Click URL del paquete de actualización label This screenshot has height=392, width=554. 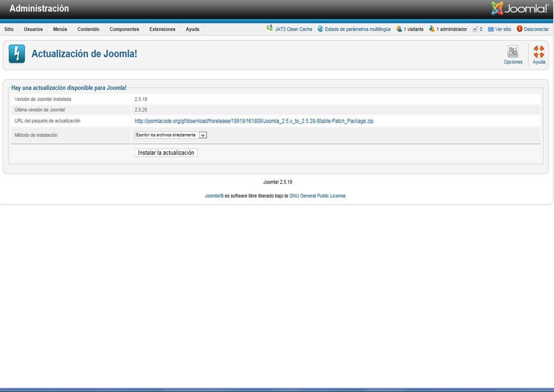click(47, 121)
